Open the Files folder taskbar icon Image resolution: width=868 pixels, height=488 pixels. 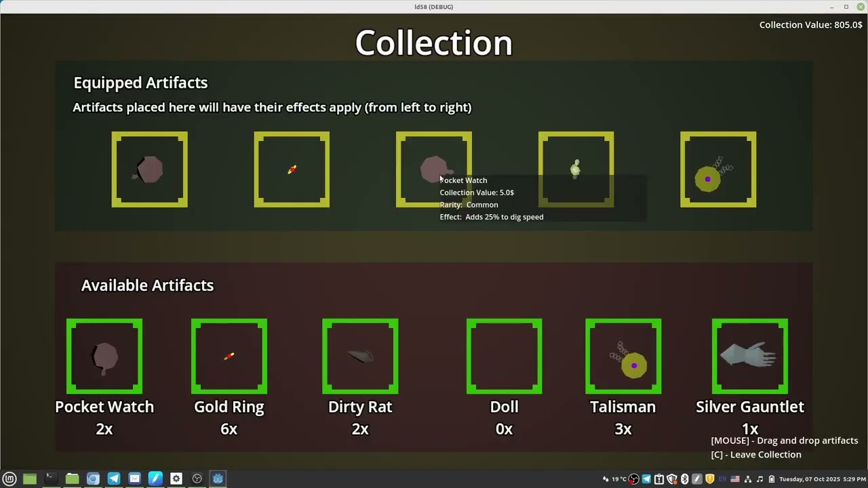72,479
